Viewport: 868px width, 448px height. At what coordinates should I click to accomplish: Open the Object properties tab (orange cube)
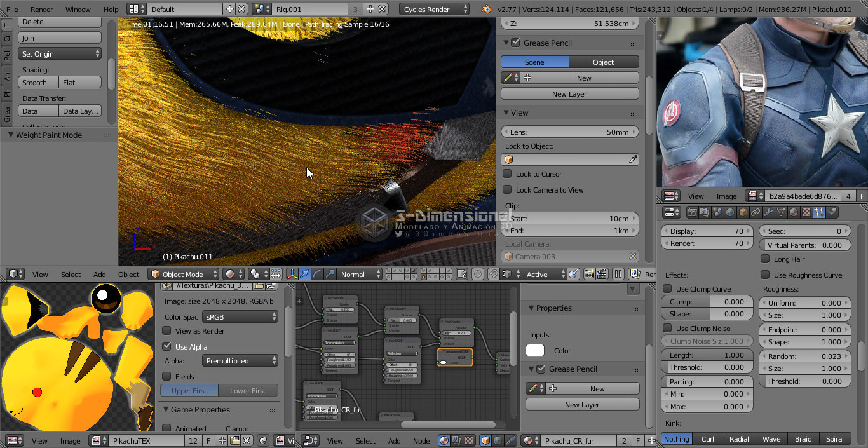point(743,212)
